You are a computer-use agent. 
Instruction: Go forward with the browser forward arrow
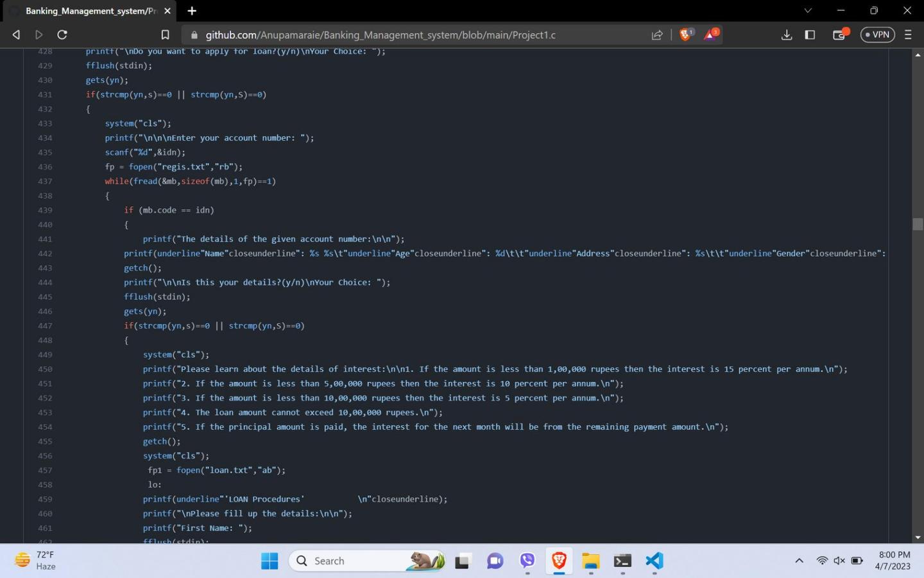[38, 35]
